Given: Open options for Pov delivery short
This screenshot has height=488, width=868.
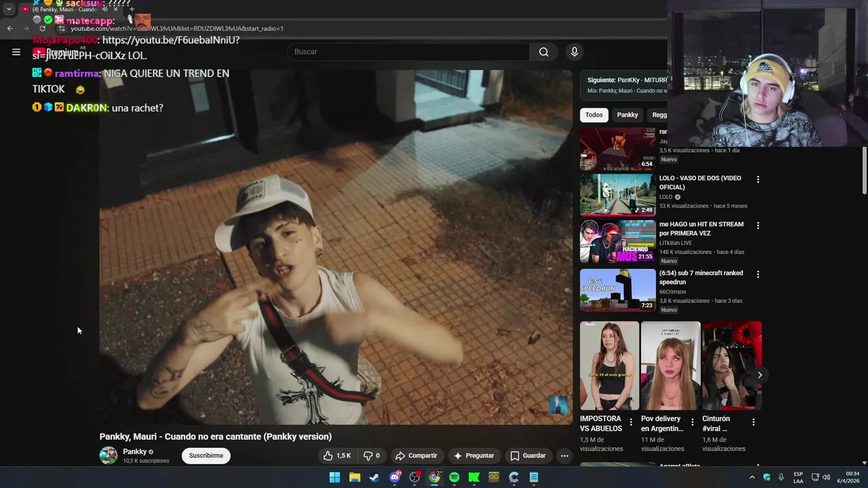Looking at the screenshot, I should (x=692, y=422).
